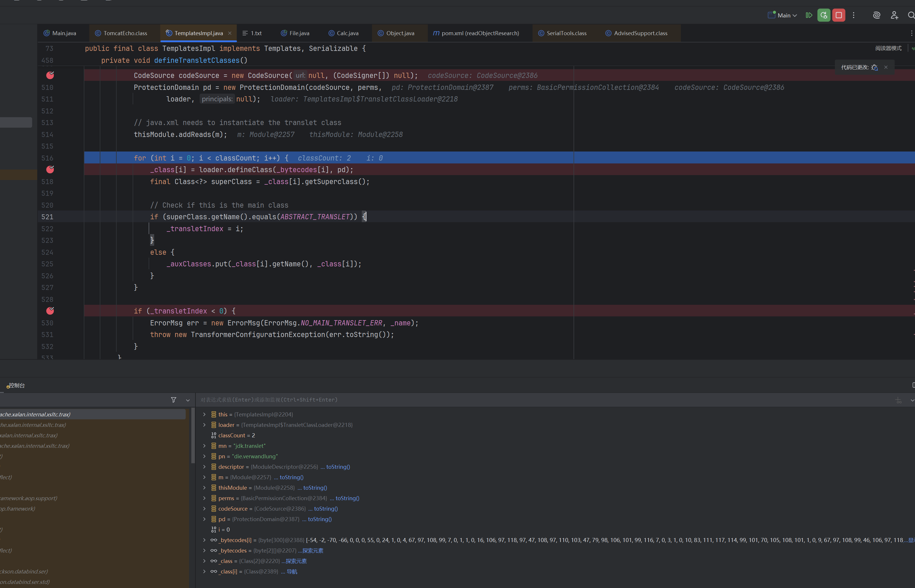The image size is (915, 588).
Task: Click the reader mode label 阅读器模式
Action: pos(888,48)
